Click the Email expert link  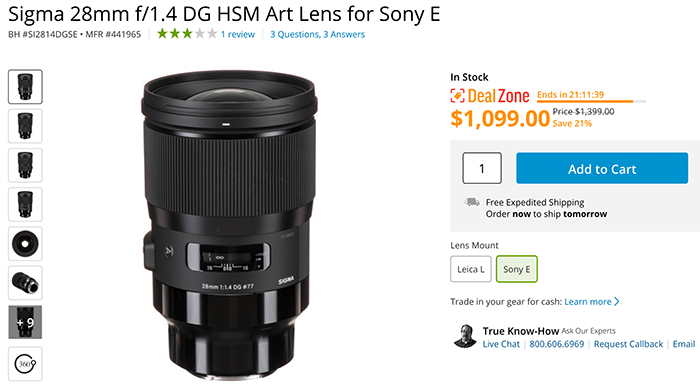click(684, 344)
